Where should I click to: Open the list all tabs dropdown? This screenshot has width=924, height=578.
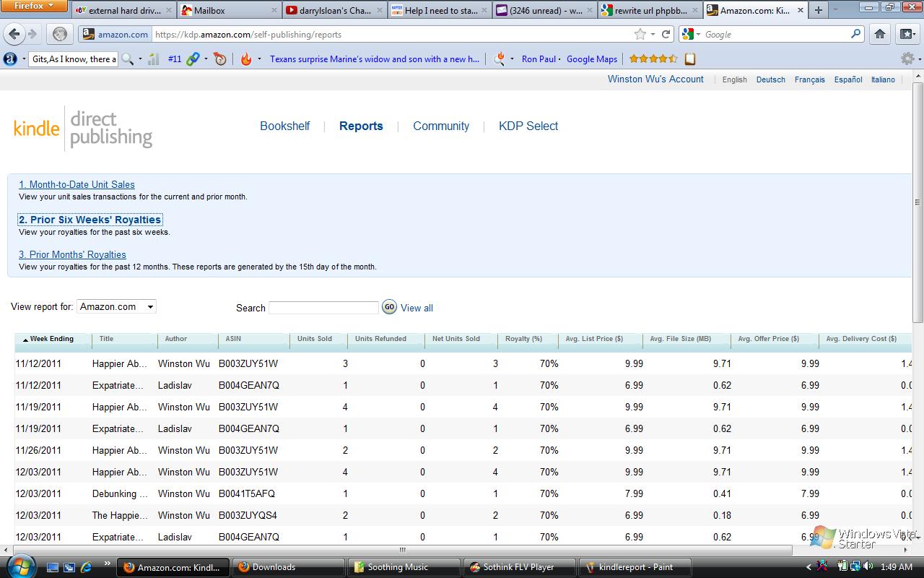tap(837, 10)
